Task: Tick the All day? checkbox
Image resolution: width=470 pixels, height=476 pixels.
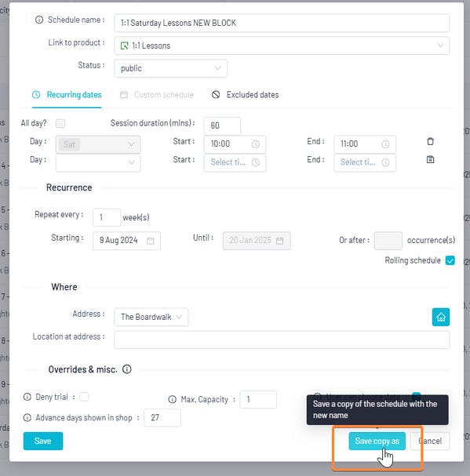Action: (60, 123)
